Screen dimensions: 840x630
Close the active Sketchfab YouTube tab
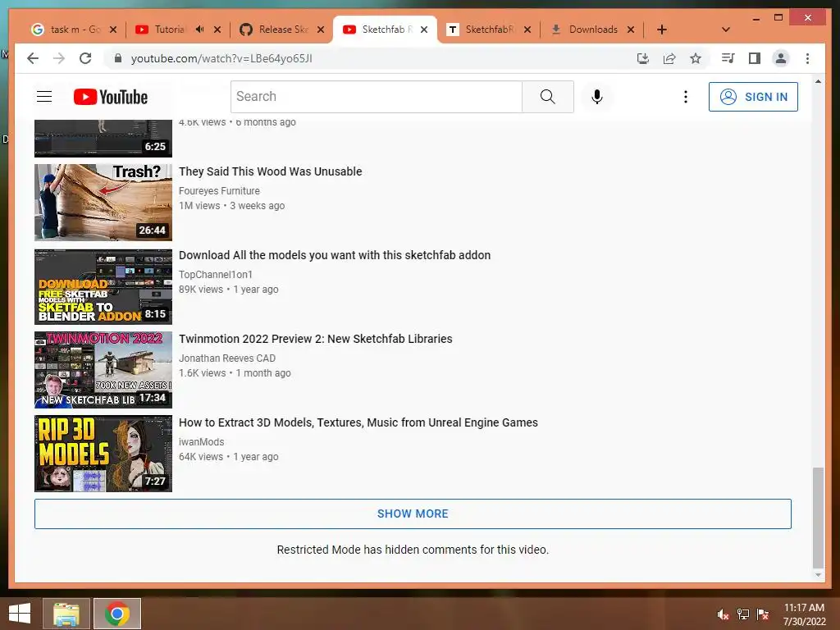(x=424, y=30)
